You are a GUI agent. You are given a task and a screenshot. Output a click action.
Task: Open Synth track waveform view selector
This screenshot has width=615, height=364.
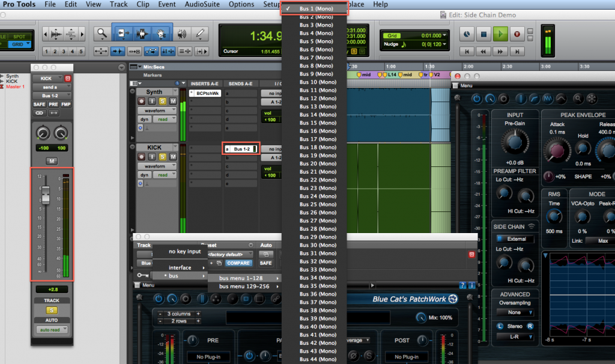pyautogui.click(x=157, y=111)
